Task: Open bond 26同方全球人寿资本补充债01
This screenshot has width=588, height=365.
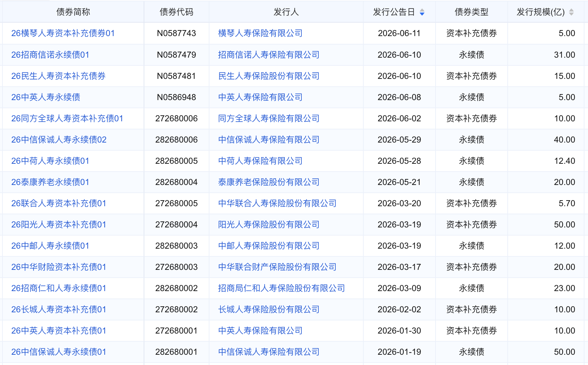Action: [x=67, y=118]
